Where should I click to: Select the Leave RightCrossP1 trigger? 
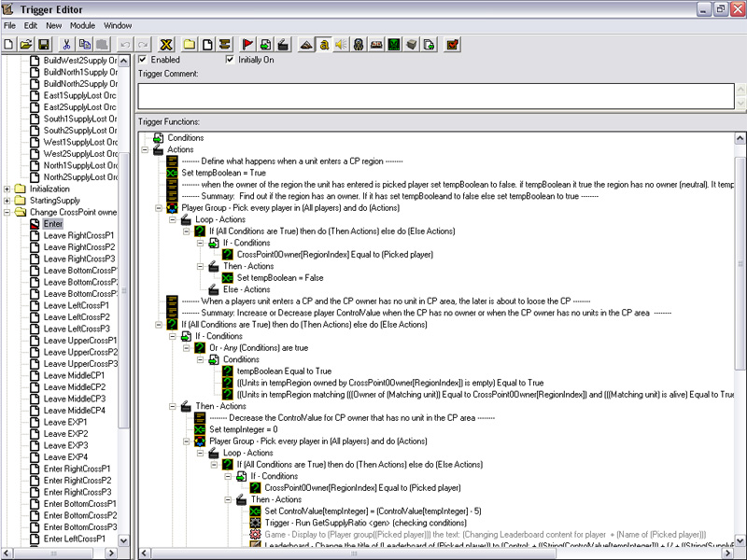coord(79,236)
